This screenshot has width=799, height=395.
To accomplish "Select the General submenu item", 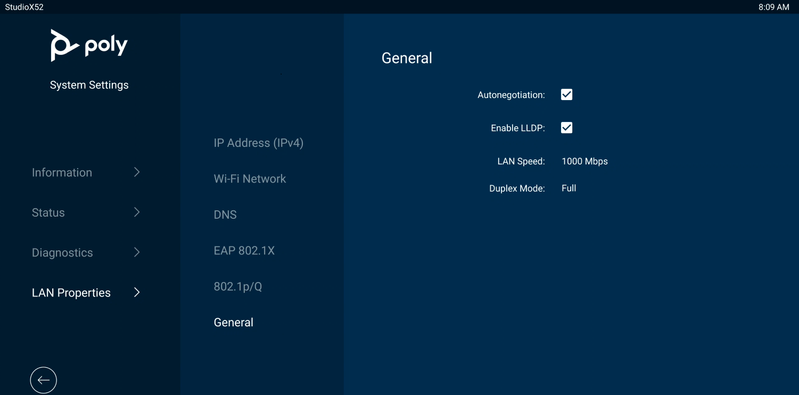I will coord(233,323).
